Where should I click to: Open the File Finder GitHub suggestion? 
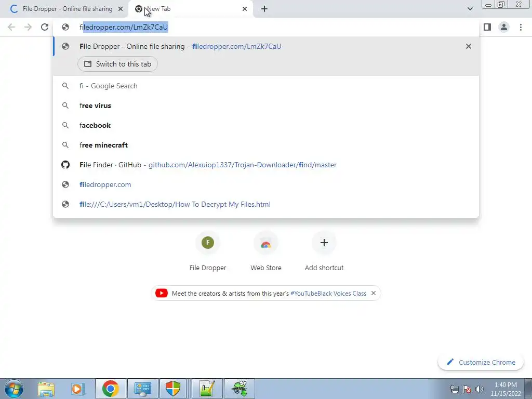click(266, 165)
